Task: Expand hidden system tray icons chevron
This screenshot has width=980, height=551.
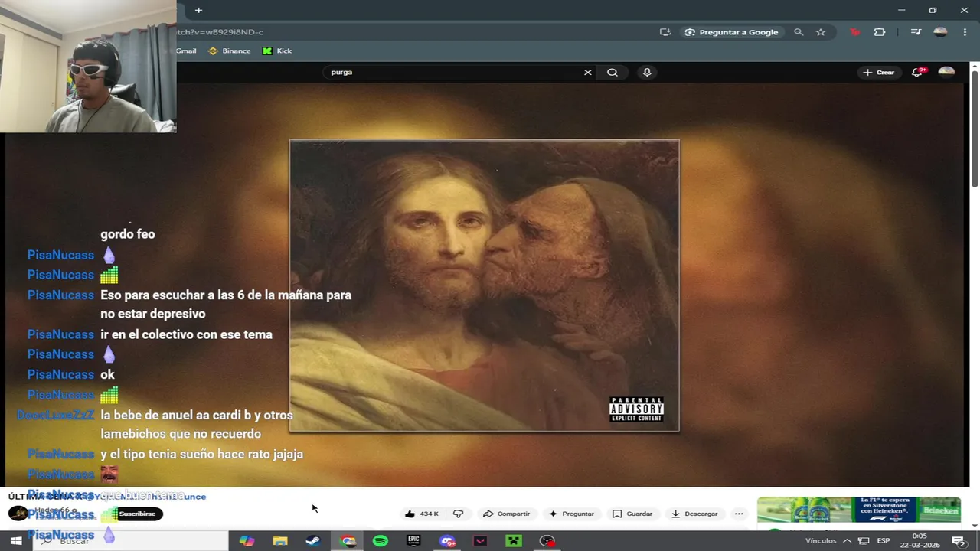Action: click(x=847, y=540)
